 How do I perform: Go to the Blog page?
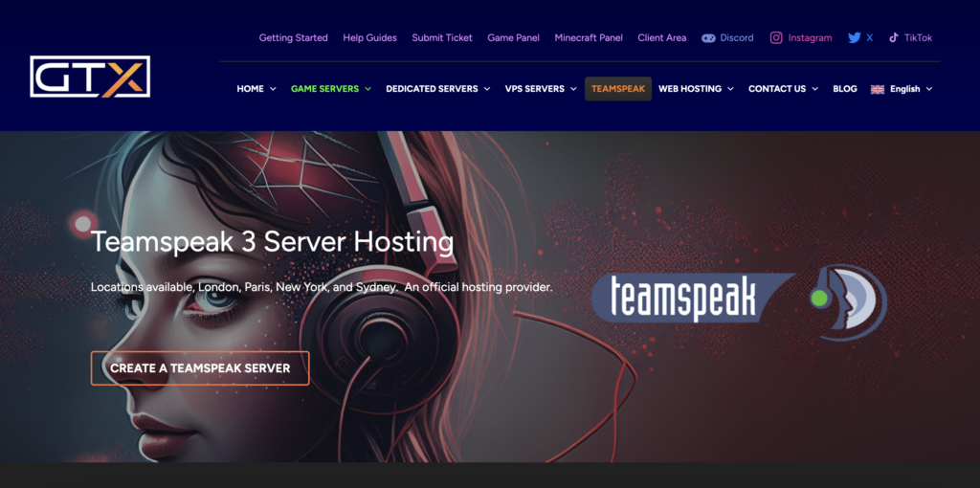tap(845, 89)
